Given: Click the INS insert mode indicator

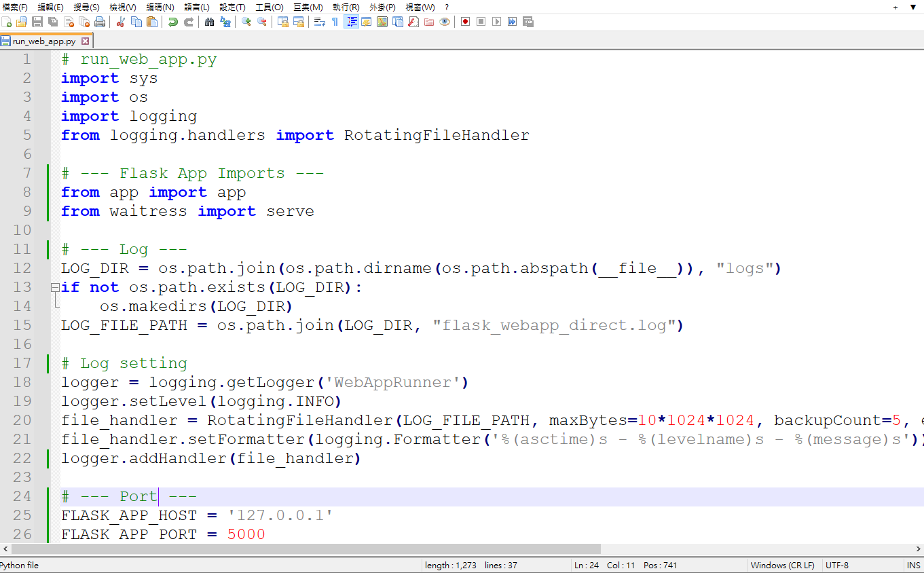Looking at the screenshot, I should pos(913,566).
